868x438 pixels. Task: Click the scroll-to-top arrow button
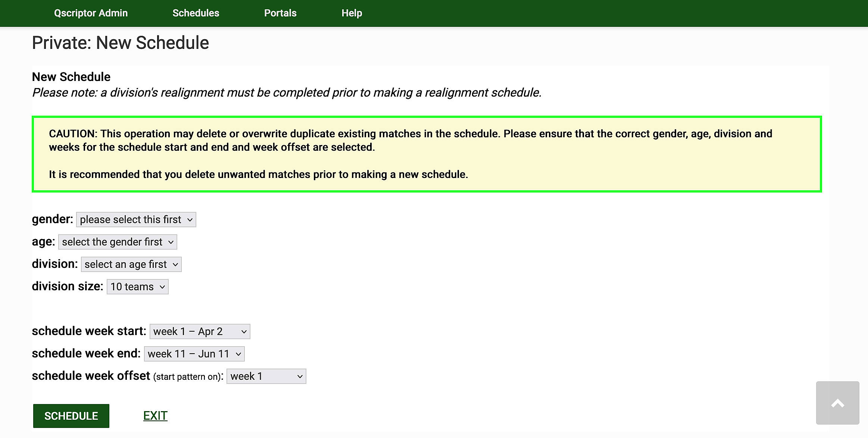pyautogui.click(x=837, y=403)
